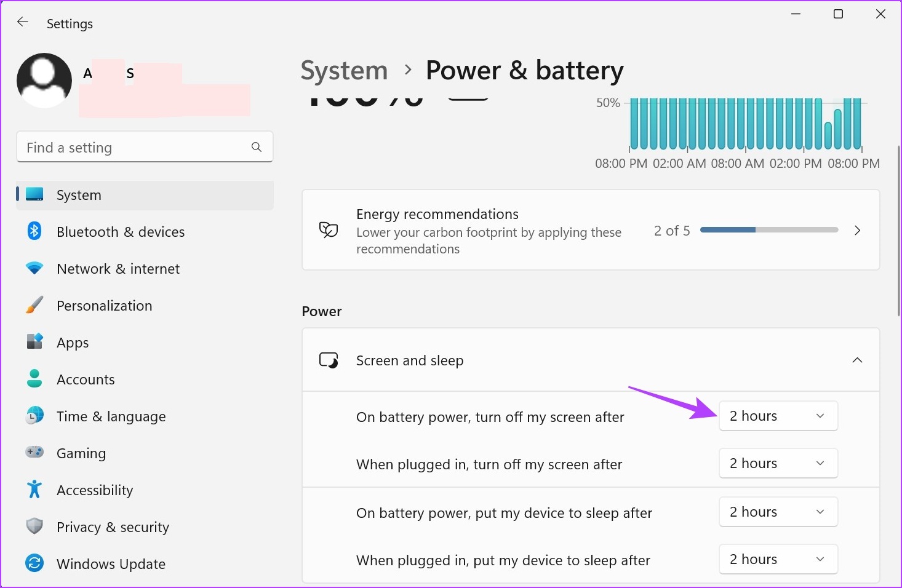The width and height of the screenshot is (902, 588).
Task: Open dropdown for battery screen turn-off time
Action: pos(778,416)
